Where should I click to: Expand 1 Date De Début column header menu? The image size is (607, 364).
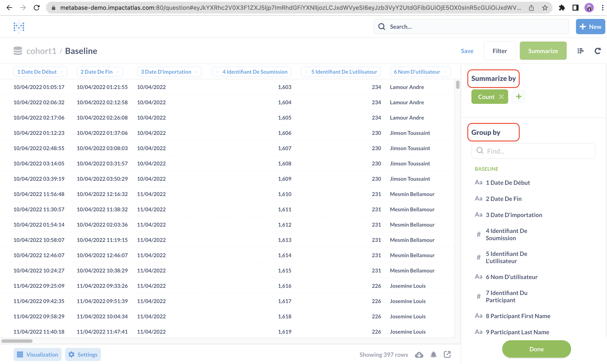tap(40, 72)
